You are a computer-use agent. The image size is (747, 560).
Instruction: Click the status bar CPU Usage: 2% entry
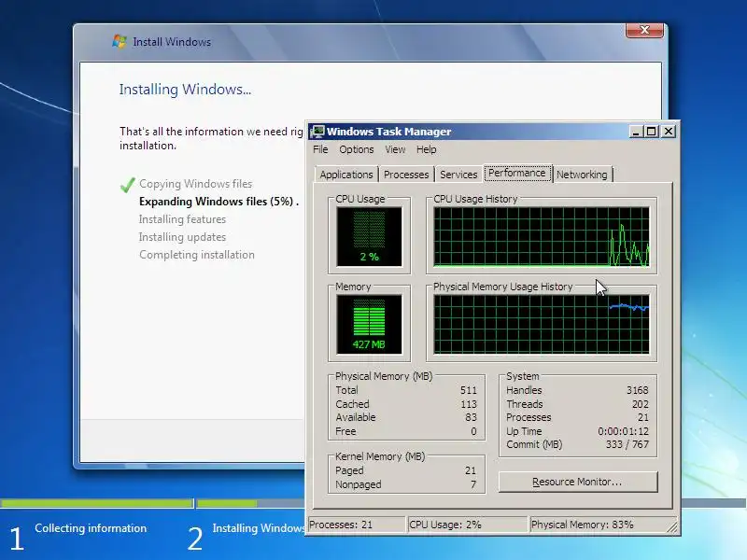[468, 525]
